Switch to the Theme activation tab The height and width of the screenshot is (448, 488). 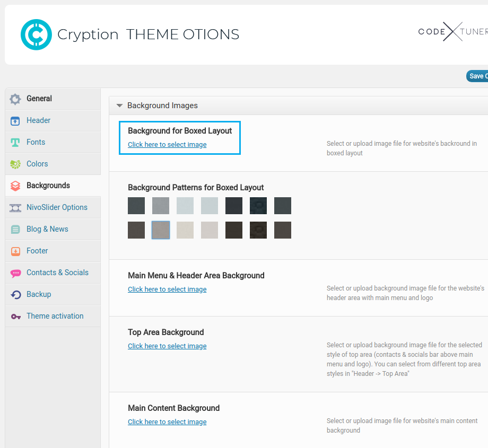click(55, 316)
